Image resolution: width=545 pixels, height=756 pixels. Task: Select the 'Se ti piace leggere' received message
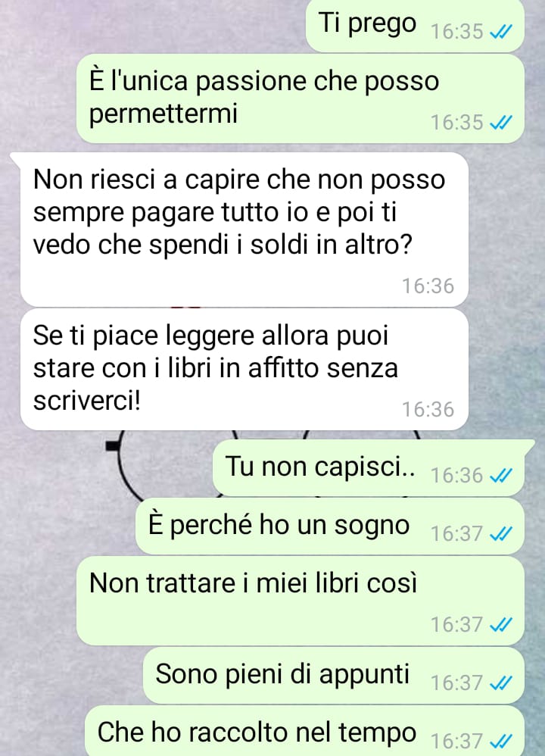click(x=244, y=370)
